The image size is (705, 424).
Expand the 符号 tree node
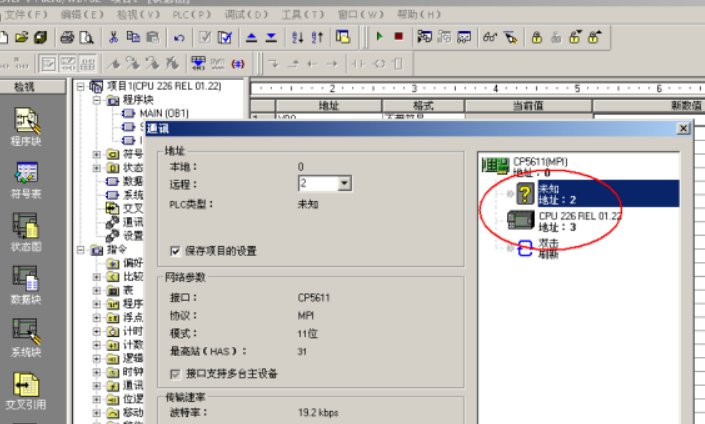97,155
